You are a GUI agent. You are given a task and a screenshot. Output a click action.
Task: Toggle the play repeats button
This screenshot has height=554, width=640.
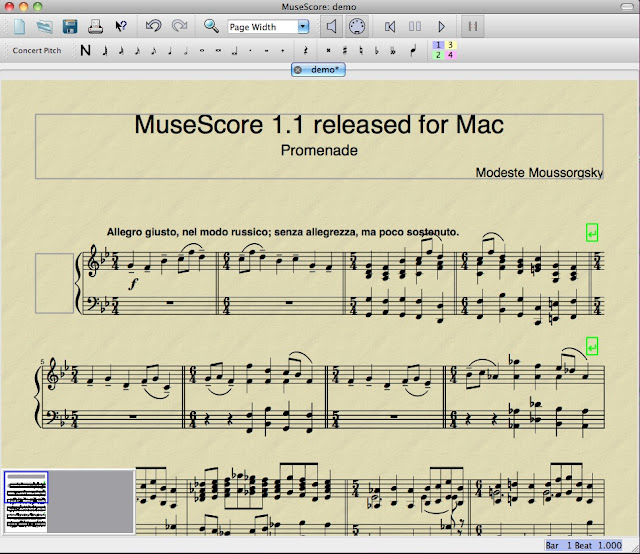coord(473,27)
